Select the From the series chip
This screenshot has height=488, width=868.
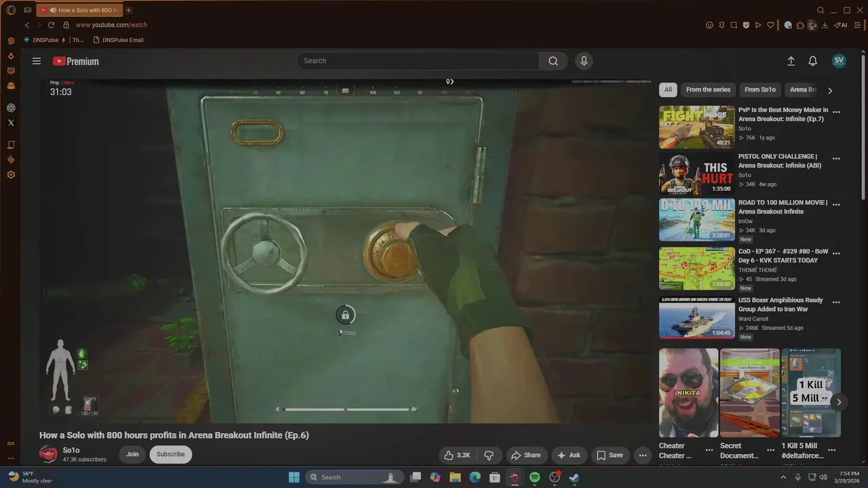tap(708, 89)
